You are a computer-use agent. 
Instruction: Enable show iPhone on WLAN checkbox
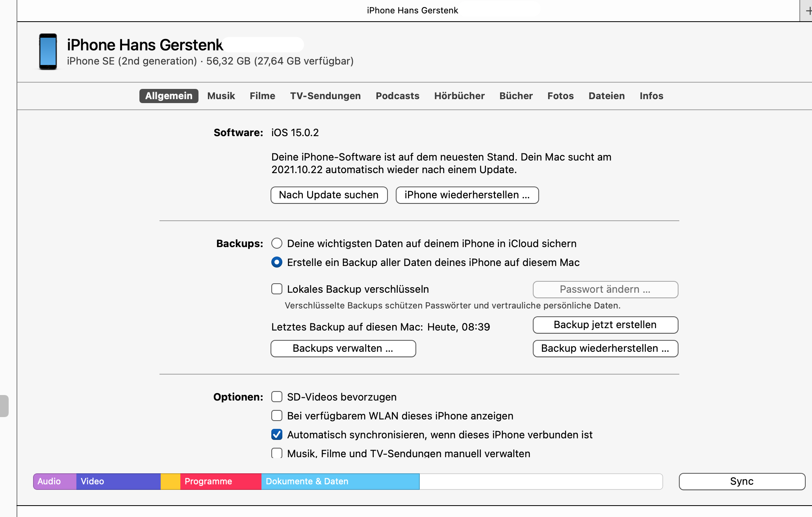pyautogui.click(x=277, y=415)
